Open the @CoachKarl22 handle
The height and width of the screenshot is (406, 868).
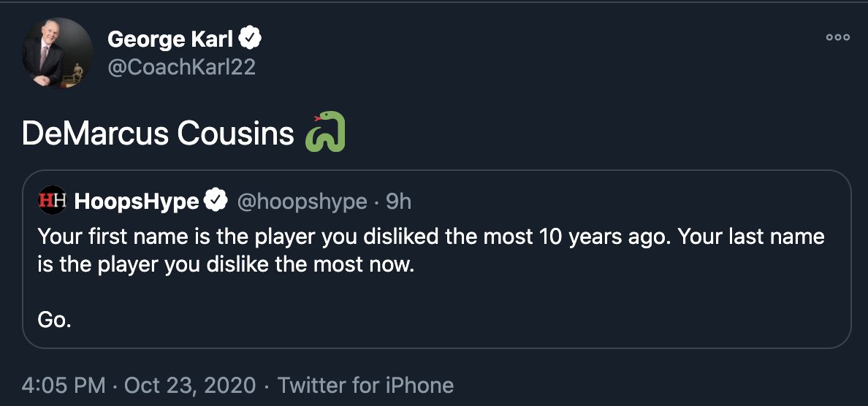(181, 67)
